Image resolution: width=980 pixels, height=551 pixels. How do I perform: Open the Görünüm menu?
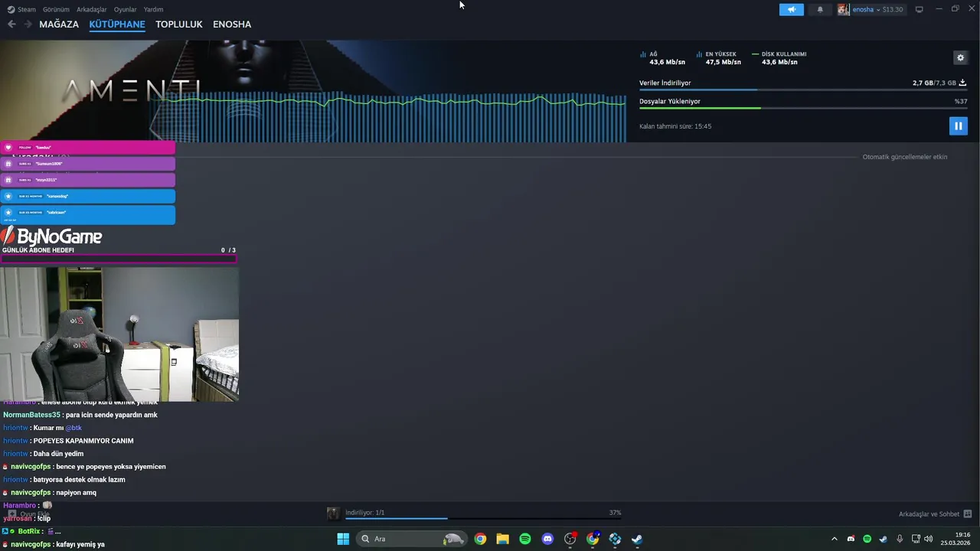[56, 9]
